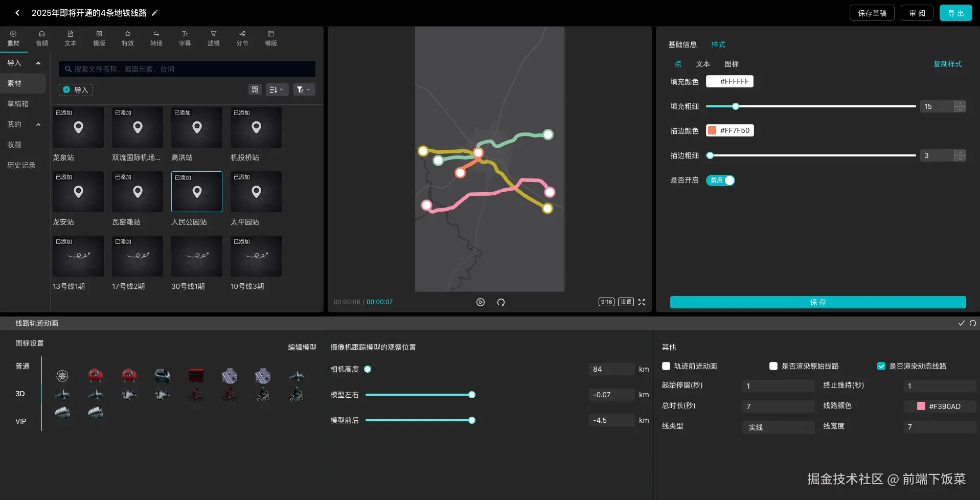Select the red bus 3D model
The image size is (980, 500).
point(196,376)
